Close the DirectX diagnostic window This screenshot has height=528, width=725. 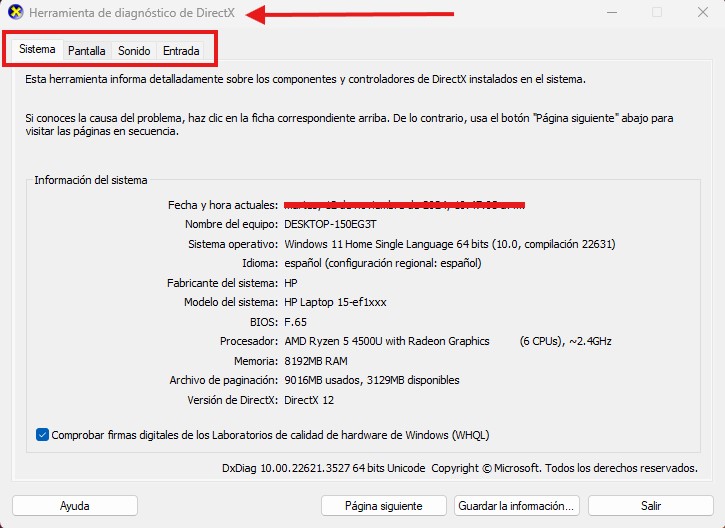(703, 12)
